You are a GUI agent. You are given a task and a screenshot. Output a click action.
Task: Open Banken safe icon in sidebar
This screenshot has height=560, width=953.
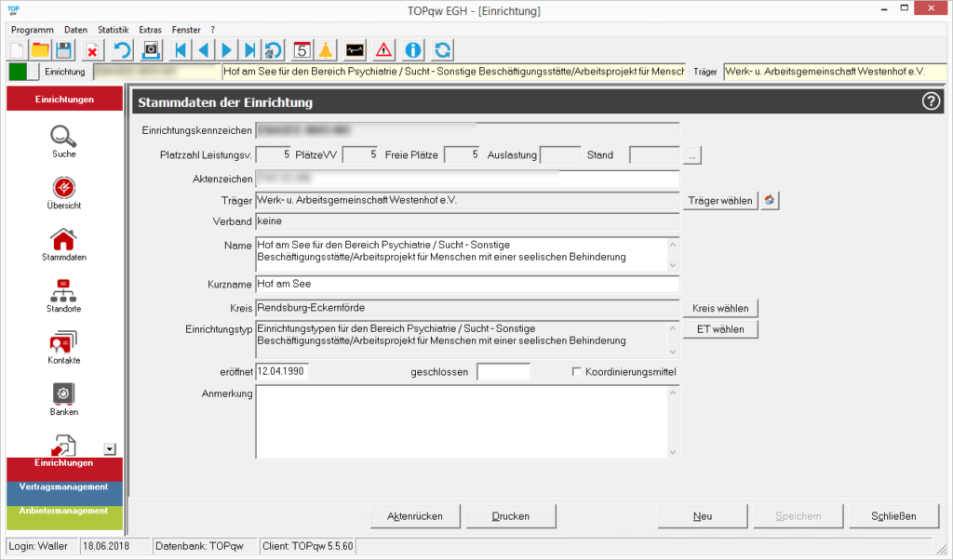click(x=64, y=398)
